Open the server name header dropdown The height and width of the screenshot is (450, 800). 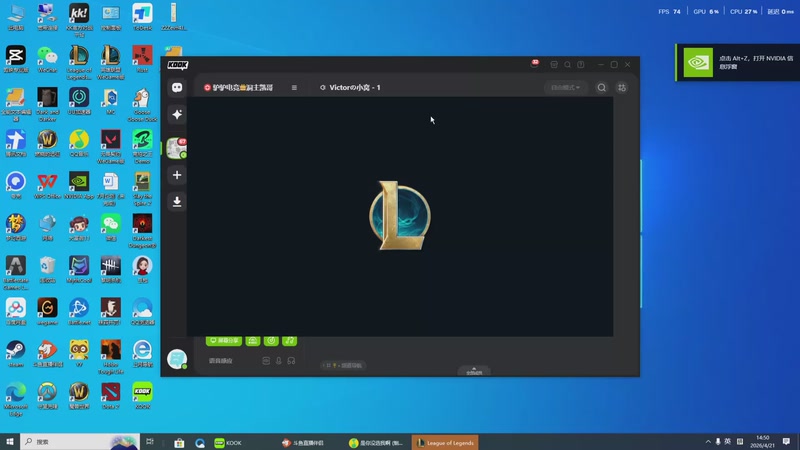(238, 88)
